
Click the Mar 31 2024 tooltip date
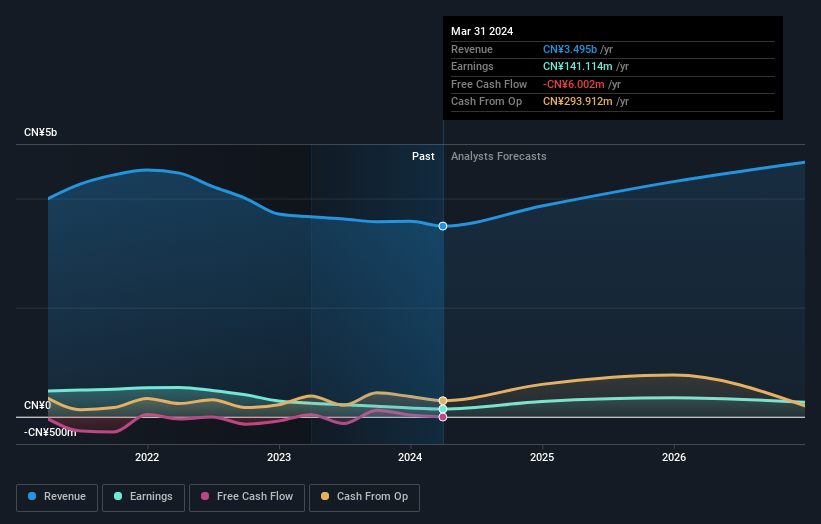tap(482, 31)
